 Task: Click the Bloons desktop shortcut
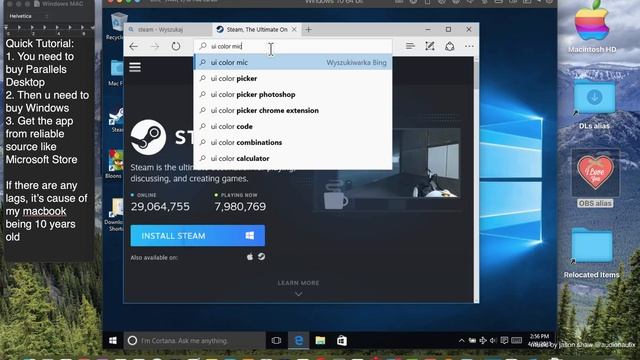tap(114, 164)
